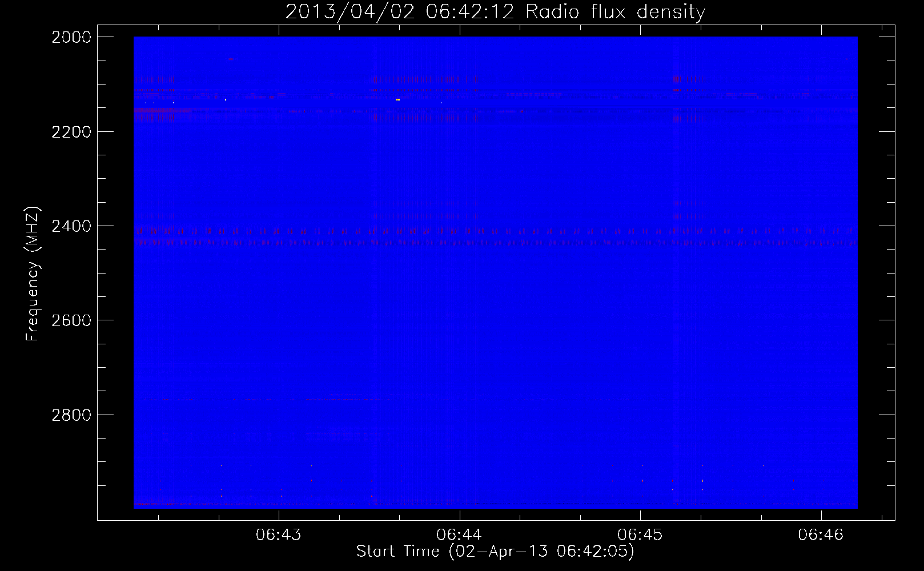Click the 2000 frequency tick label
Viewport: 924px width, 571px height.
[71, 37]
